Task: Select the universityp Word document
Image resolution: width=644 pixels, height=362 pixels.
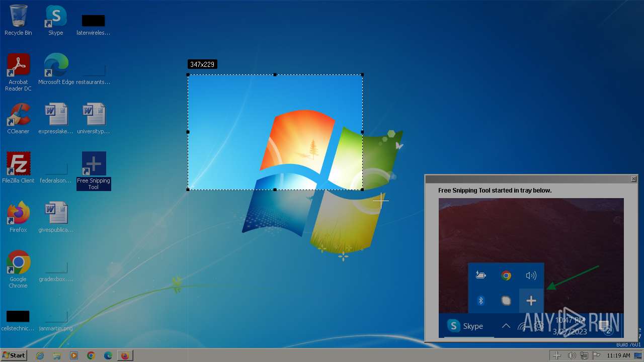Action: [94, 119]
